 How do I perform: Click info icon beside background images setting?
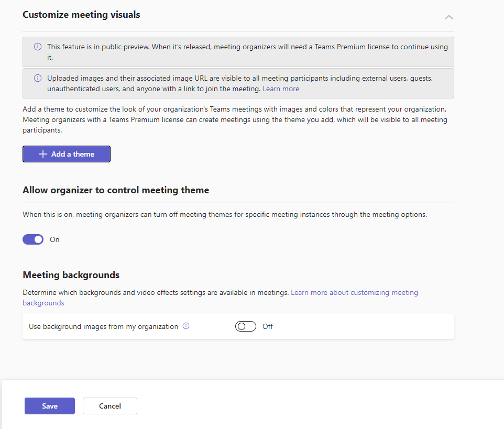185,326
